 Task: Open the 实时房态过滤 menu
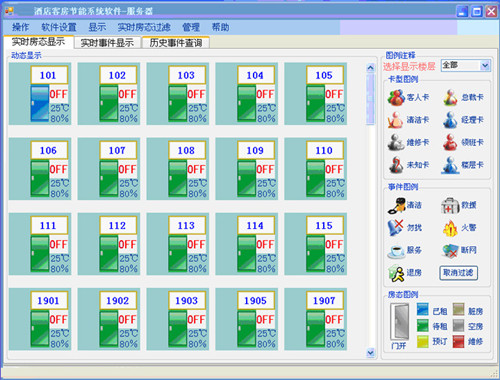point(144,27)
